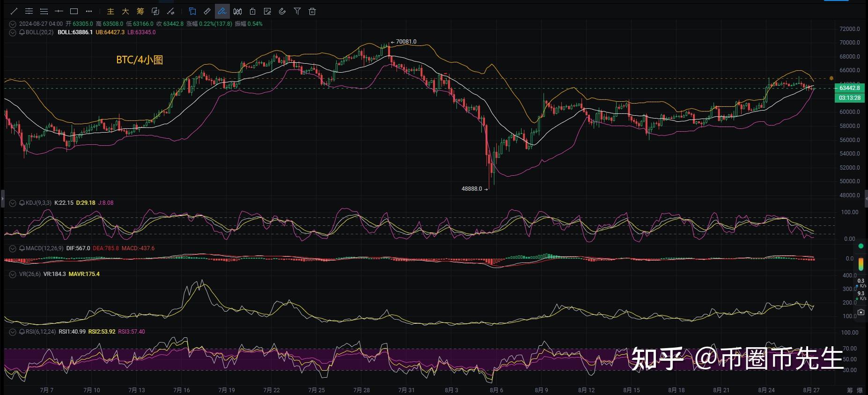This screenshot has height=395, width=868.
Task: Click the MAVR:175.4 value
Action: point(84,274)
